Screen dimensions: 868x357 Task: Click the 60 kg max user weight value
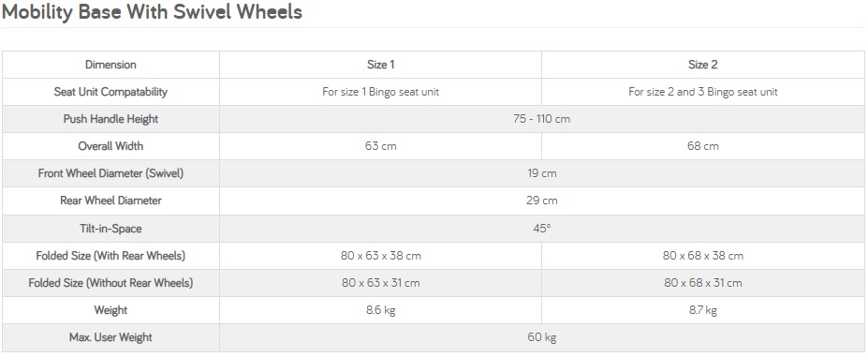541,337
